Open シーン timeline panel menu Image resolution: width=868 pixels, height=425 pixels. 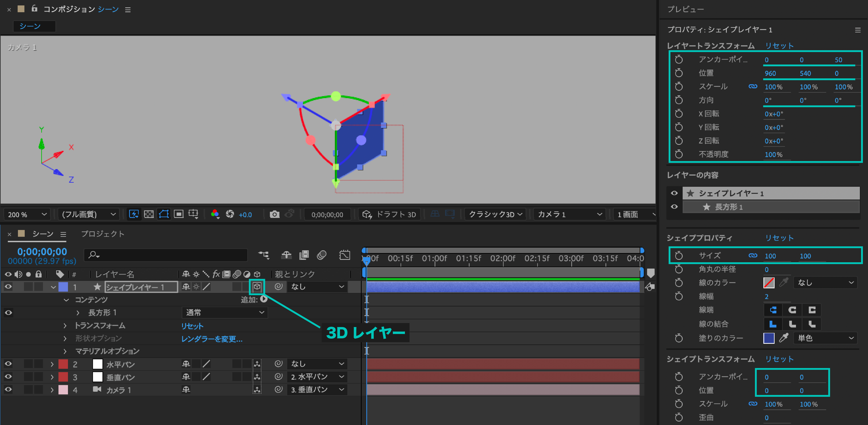pyautogui.click(x=63, y=234)
